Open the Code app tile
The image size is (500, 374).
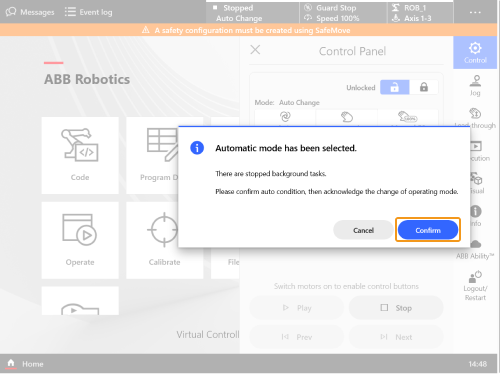point(80,155)
